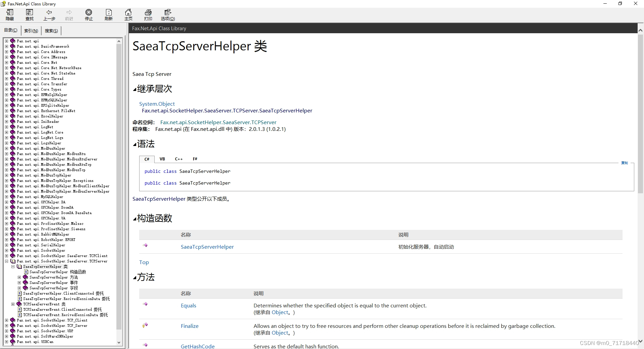Click the tree panel's scroll down arrow
Image resolution: width=644 pixels, height=349 pixels.
coord(119,343)
